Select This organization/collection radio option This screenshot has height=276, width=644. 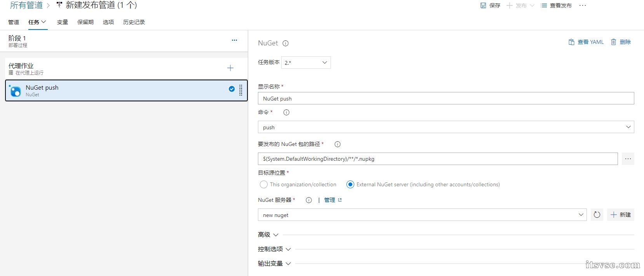point(263,184)
